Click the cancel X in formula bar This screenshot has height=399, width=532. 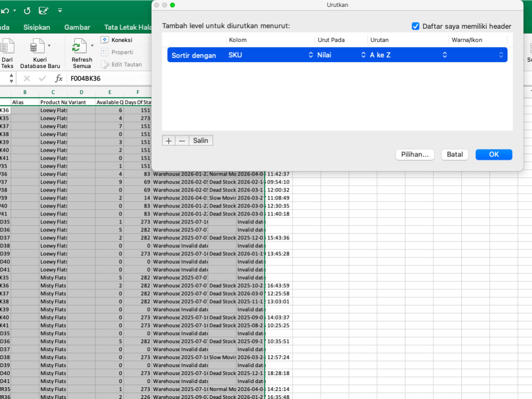[27, 79]
